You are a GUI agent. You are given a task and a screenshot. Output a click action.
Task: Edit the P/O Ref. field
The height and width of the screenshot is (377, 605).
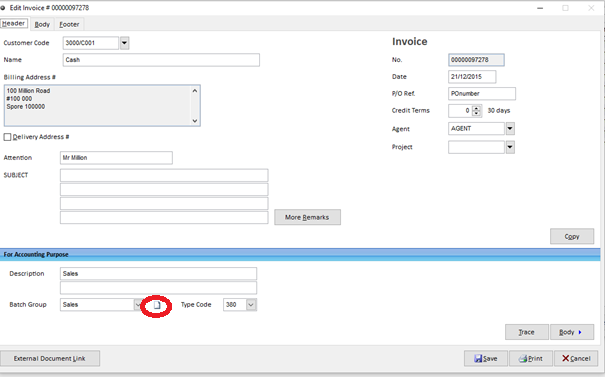pyautogui.click(x=482, y=94)
